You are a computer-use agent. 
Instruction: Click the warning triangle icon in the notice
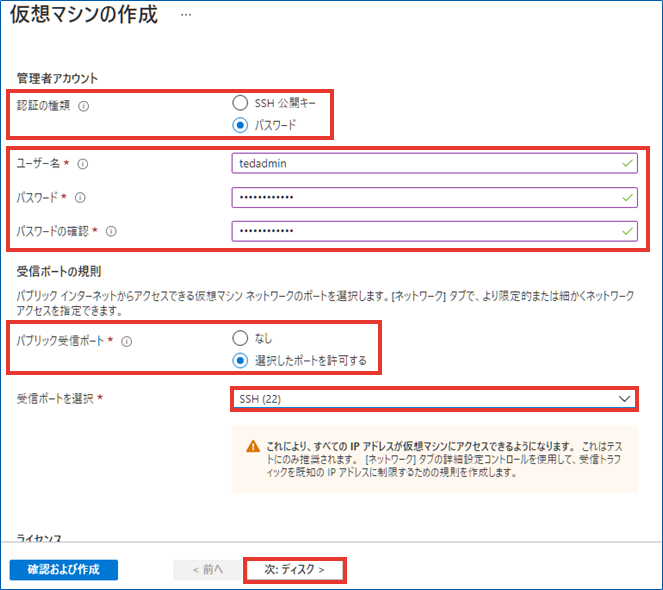coord(253,446)
